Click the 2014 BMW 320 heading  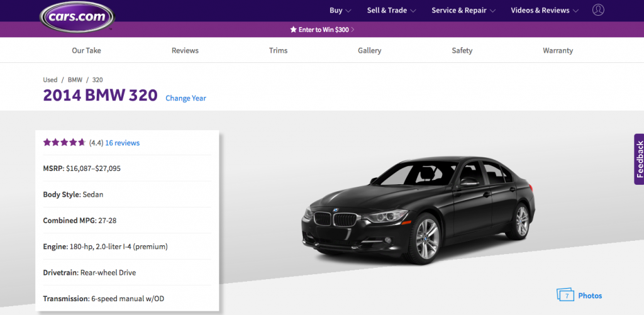[100, 96]
